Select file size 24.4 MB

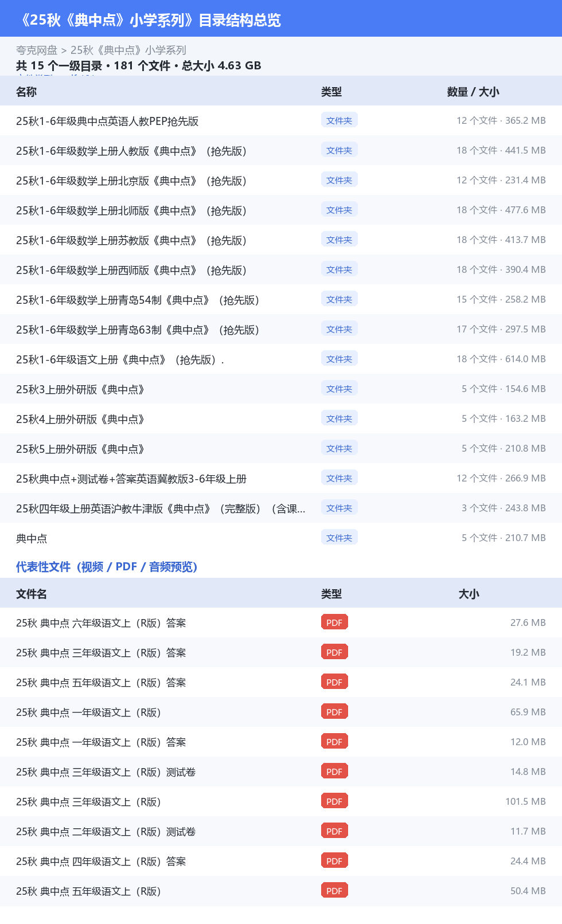click(528, 861)
